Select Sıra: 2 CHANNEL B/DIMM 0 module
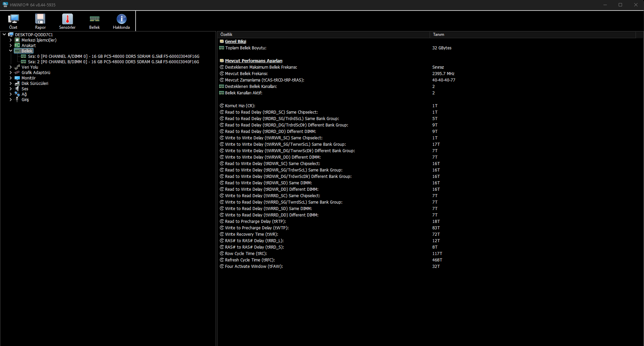Screen dimensions: 644x346 pyautogui.click(x=114, y=62)
